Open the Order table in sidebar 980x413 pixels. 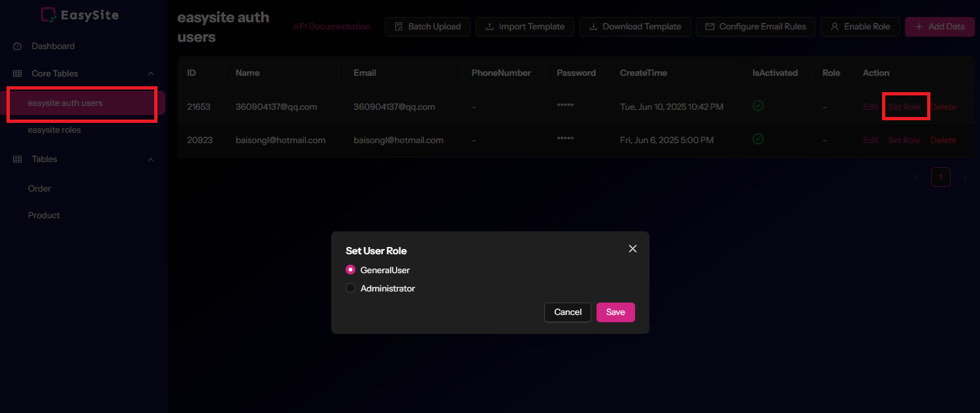coord(39,189)
